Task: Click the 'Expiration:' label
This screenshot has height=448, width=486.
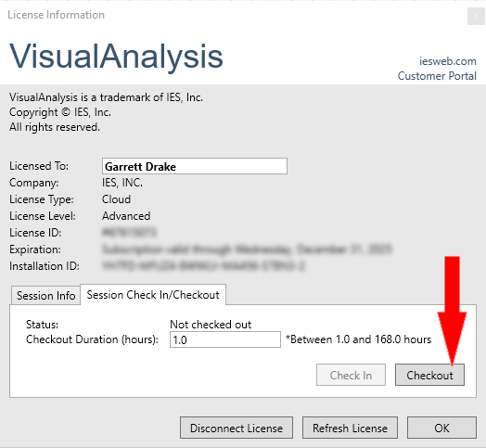Action: (x=35, y=250)
